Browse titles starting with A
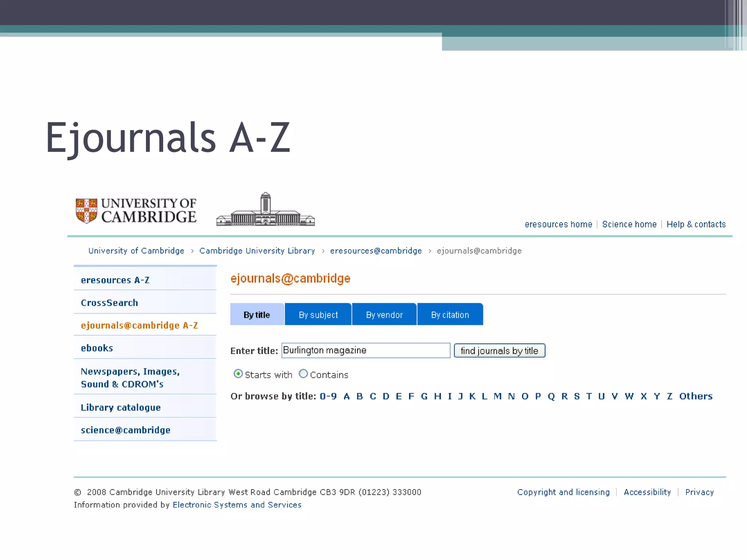 [347, 396]
